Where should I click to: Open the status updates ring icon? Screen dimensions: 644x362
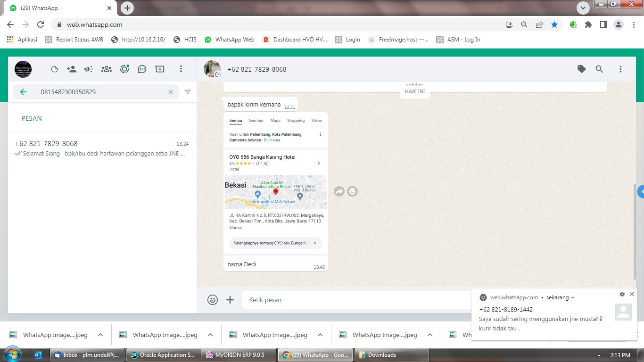tap(124, 69)
